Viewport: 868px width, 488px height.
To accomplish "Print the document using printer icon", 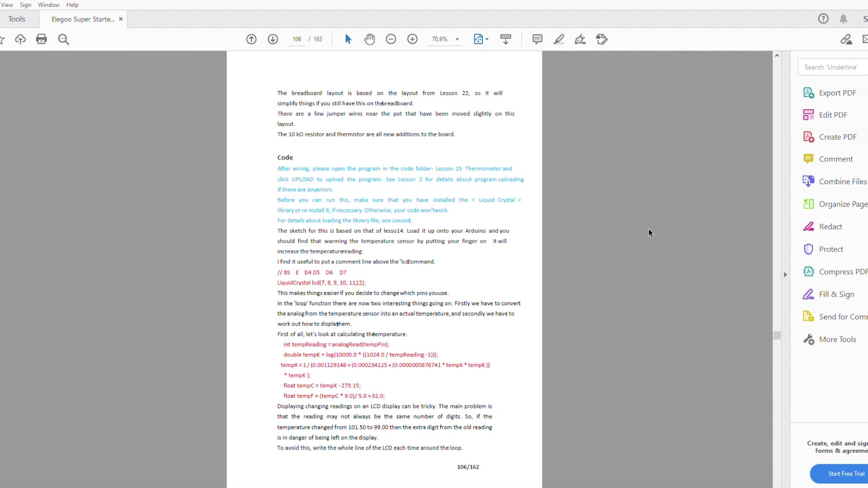I will pyautogui.click(x=42, y=39).
